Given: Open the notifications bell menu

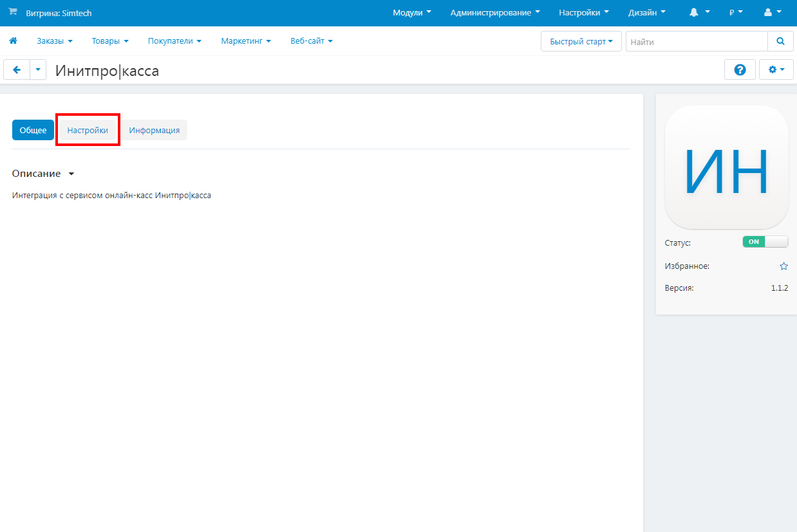Looking at the screenshot, I should [x=700, y=12].
